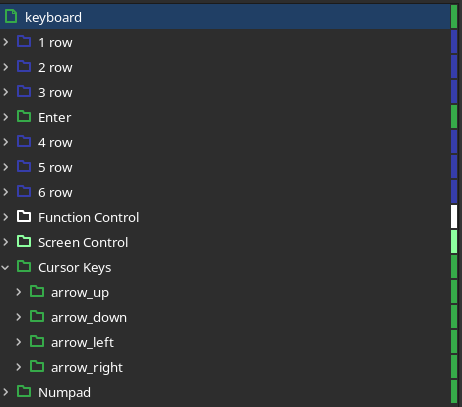Click the white folder icon for Function Control
Image resolution: width=462 pixels, height=407 pixels.
24,216
